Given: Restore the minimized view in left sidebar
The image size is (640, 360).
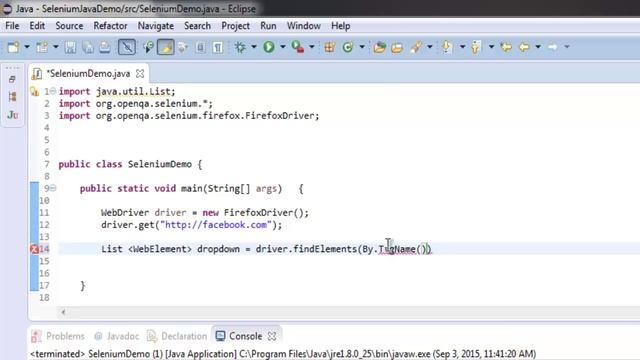Looking at the screenshot, I should [12, 79].
